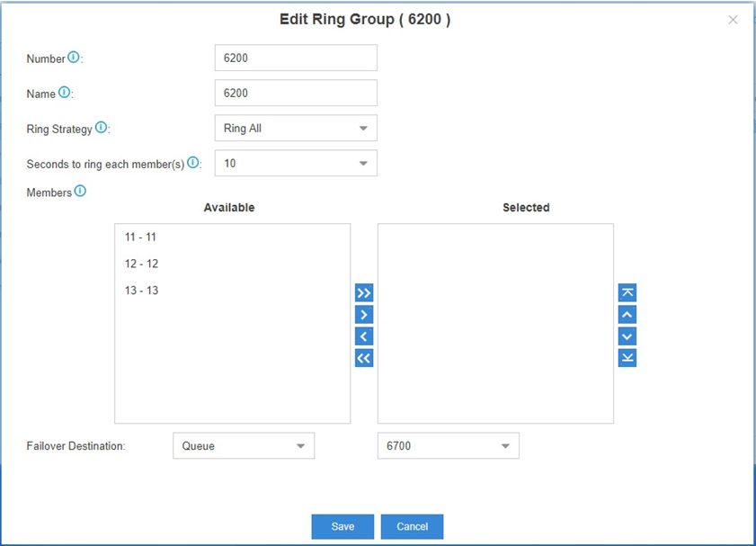Add highlighted member with single right arrow
This screenshot has width=756, height=546.
click(x=364, y=315)
